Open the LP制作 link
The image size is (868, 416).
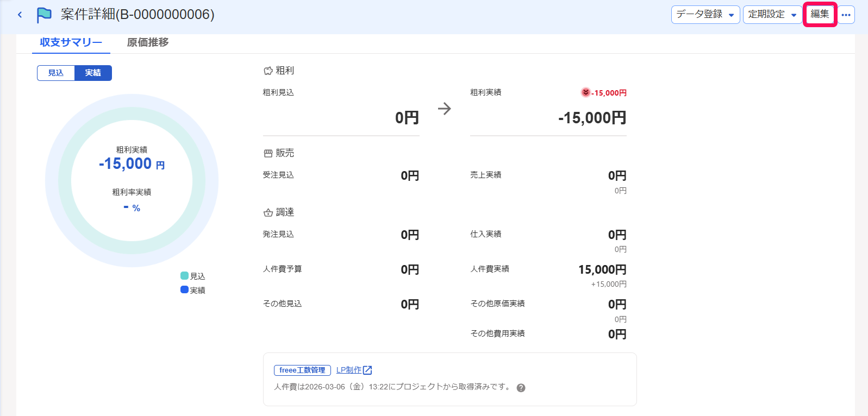point(349,370)
